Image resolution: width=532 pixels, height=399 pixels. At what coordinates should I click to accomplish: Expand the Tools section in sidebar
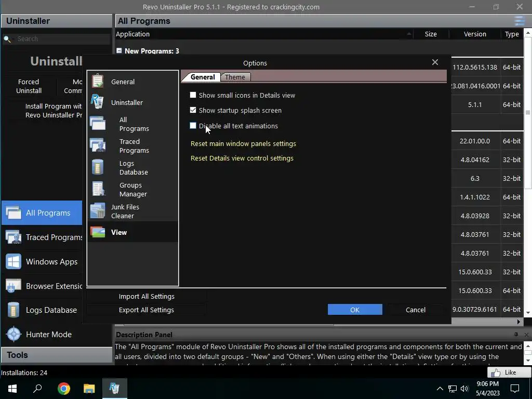[57, 355]
